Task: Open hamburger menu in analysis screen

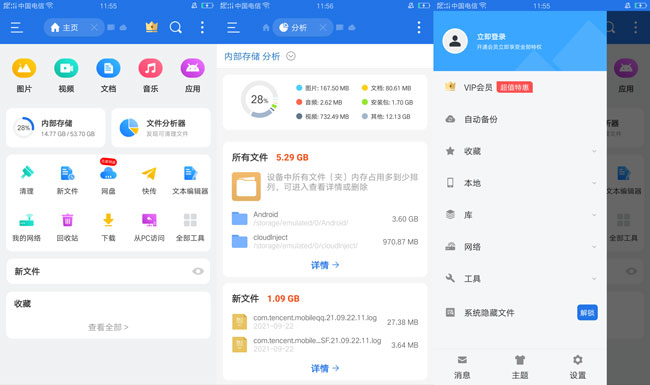Action: (x=233, y=28)
